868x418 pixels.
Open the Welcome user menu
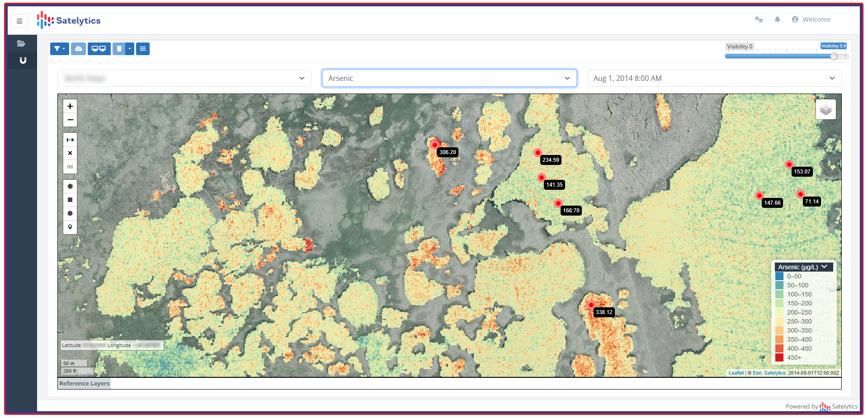(x=811, y=19)
